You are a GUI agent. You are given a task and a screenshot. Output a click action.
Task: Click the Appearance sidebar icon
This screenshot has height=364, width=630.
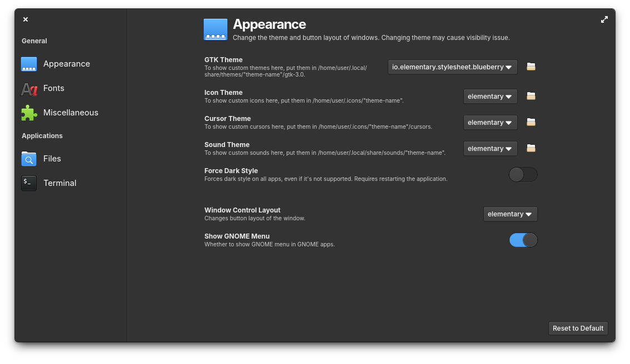coord(29,64)
